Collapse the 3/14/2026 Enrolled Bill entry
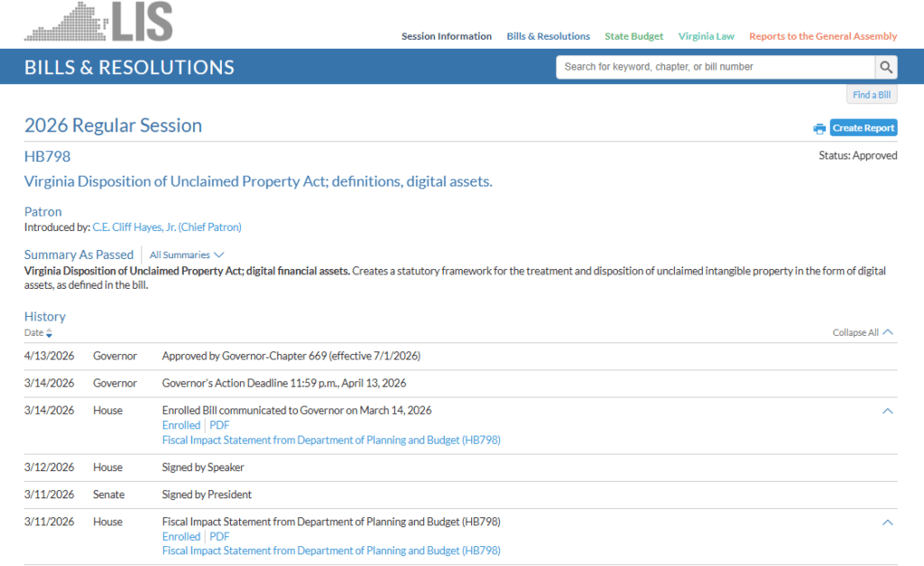924x566 pixels. [887, 411]
